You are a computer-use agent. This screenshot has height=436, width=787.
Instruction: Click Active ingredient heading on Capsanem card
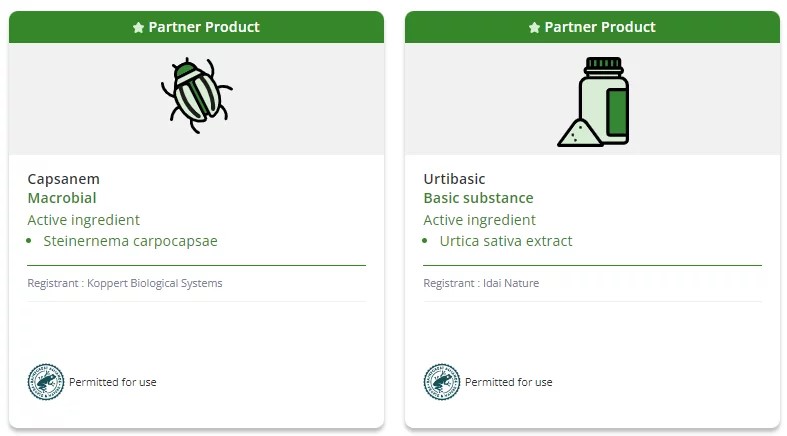click(x=84, y=220)
